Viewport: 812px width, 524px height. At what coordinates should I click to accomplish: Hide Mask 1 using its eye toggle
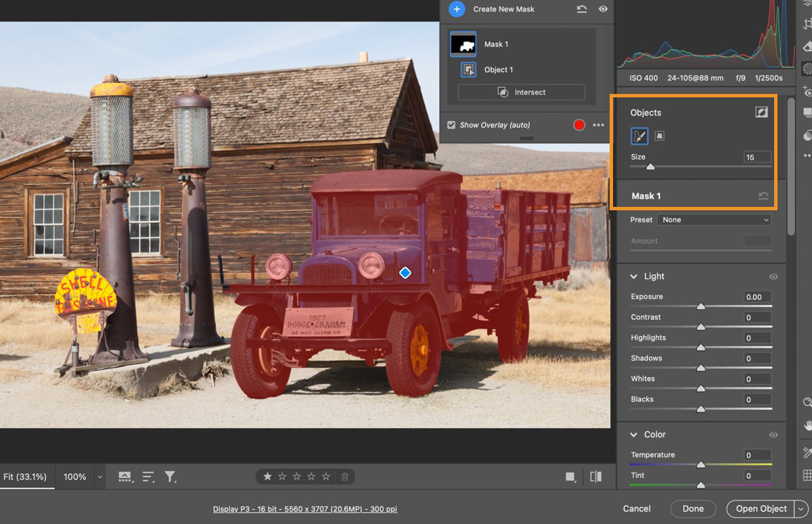click(x=604, y=9)
